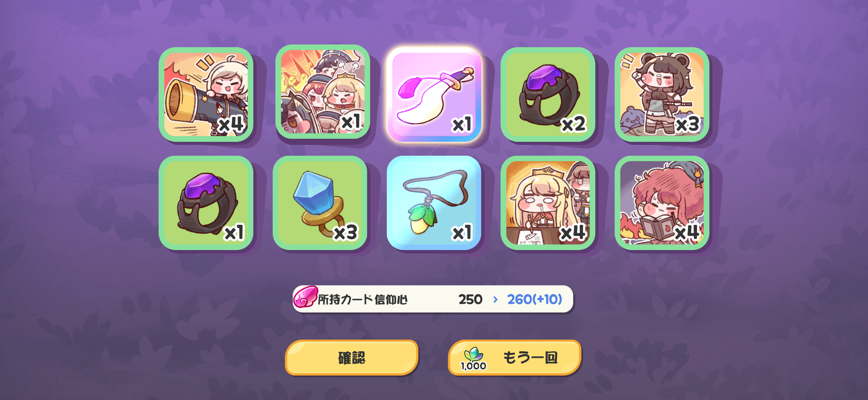Click the 所持カード信仰心 label bar
The height and width of the screenshot is (400, 868).
tap(433, 299)
